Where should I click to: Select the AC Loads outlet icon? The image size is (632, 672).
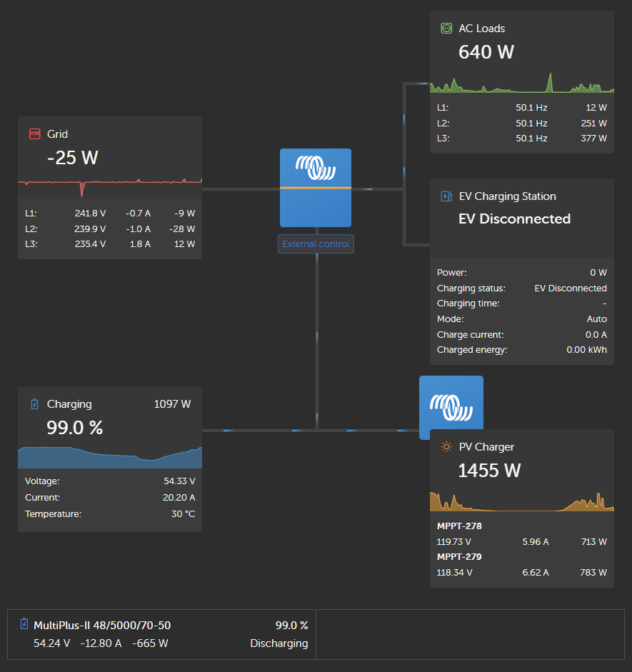point(446,28)
